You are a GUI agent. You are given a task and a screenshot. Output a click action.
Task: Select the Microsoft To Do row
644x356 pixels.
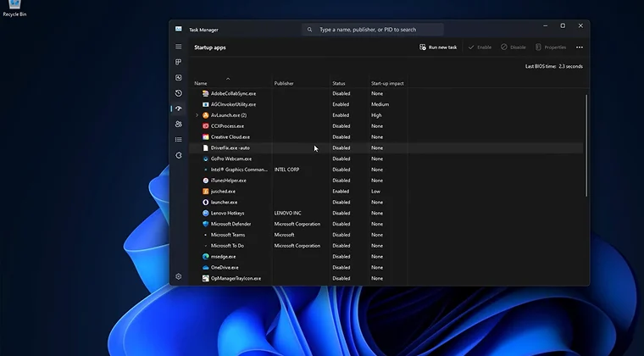coord(386,246)
